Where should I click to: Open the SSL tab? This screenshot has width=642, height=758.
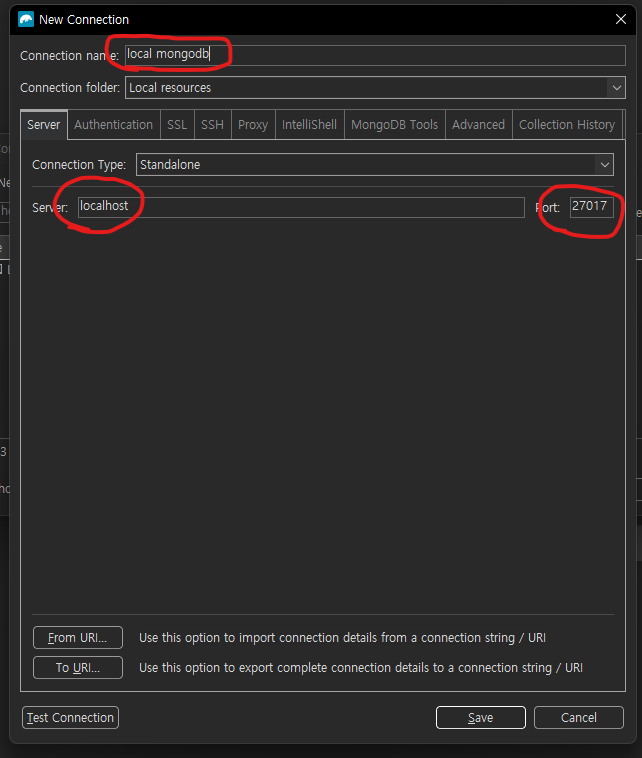tap(177, 125)
